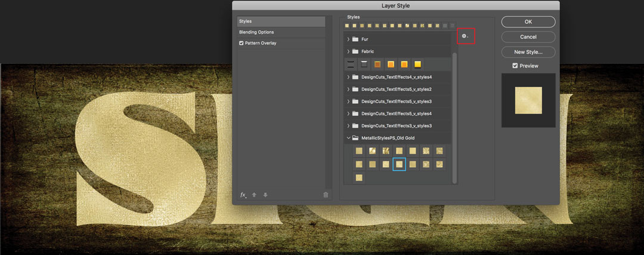Expand DesignCuts_TextEffects4_v_styles4 folder
Viewport: 644px width, 255px height.
click(348, 77)
